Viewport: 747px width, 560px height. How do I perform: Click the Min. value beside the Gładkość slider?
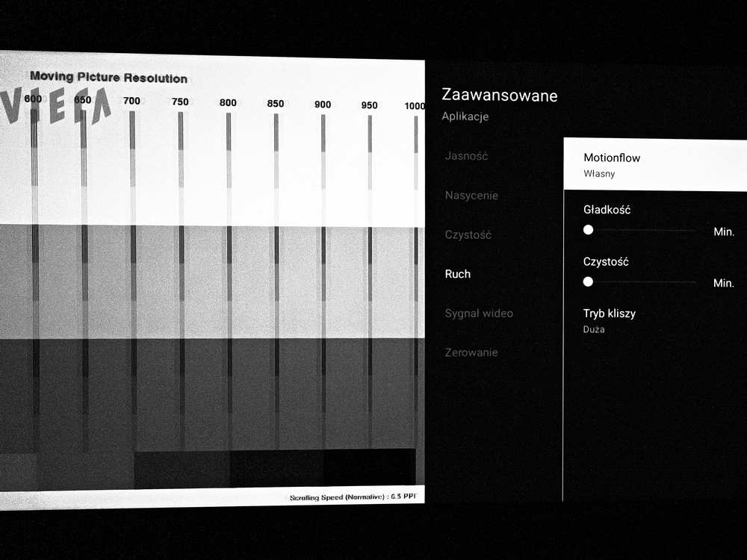tap(724, 232)
